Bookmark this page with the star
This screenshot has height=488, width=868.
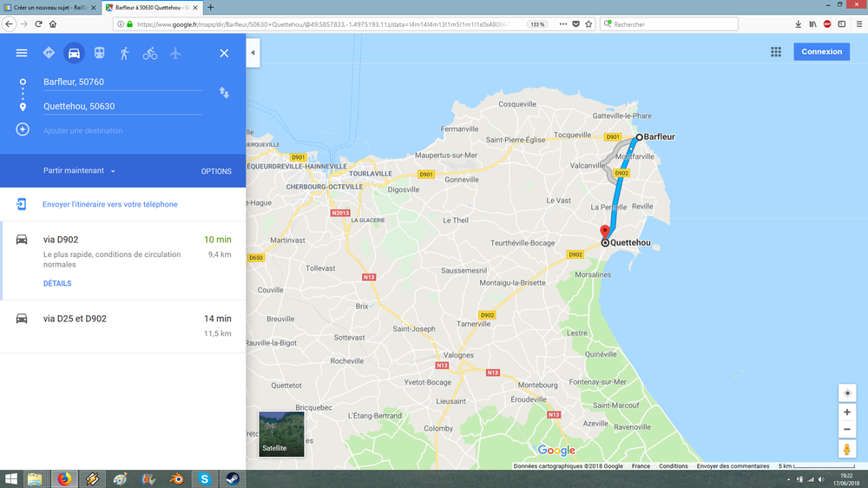pyautogui.click(x=589, y=24)
